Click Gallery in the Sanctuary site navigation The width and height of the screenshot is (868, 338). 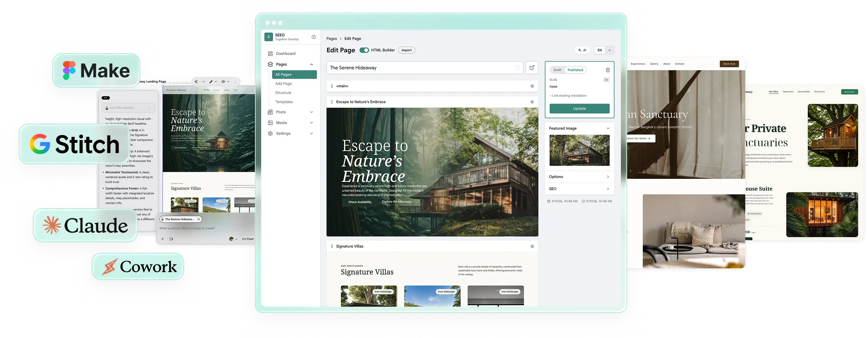click(x=654, y=64)
